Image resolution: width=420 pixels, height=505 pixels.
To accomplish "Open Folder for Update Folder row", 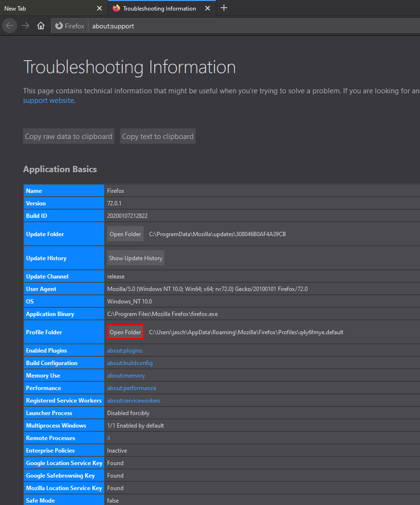I will click(125, 234).
